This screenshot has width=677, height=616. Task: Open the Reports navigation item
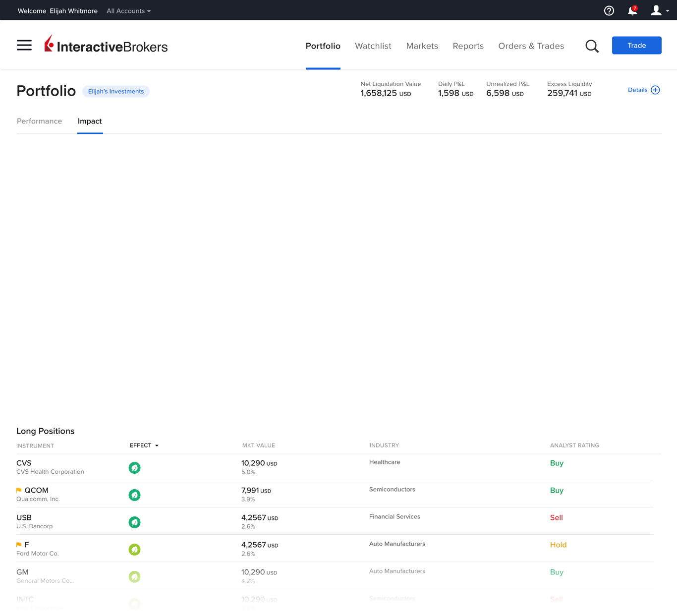[x=468, y=46]
